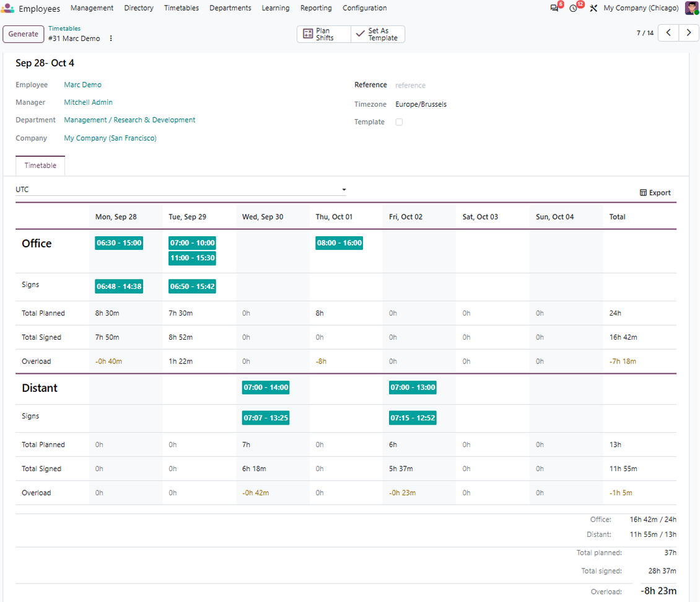The height and width of the screenshot is (602, 700).
Task: Click the Office 08:00 - 16:00 shift
Action: [x=339, y=243]
